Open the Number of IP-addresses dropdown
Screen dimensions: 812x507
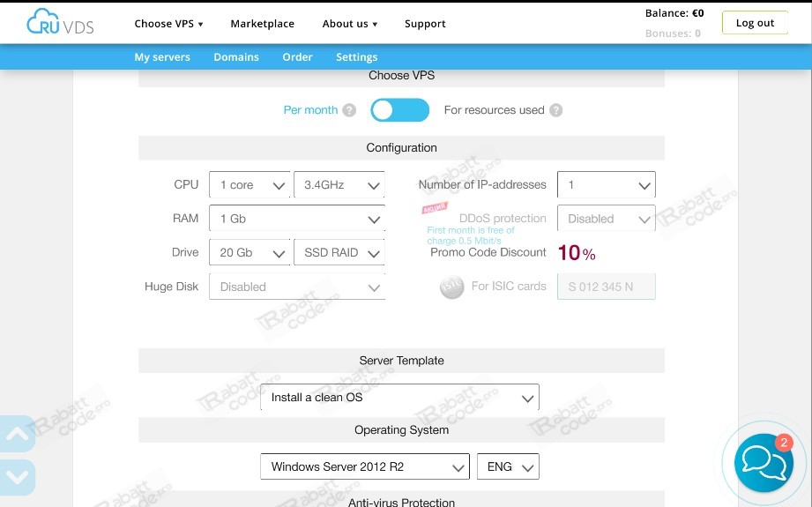click(607, 185)
